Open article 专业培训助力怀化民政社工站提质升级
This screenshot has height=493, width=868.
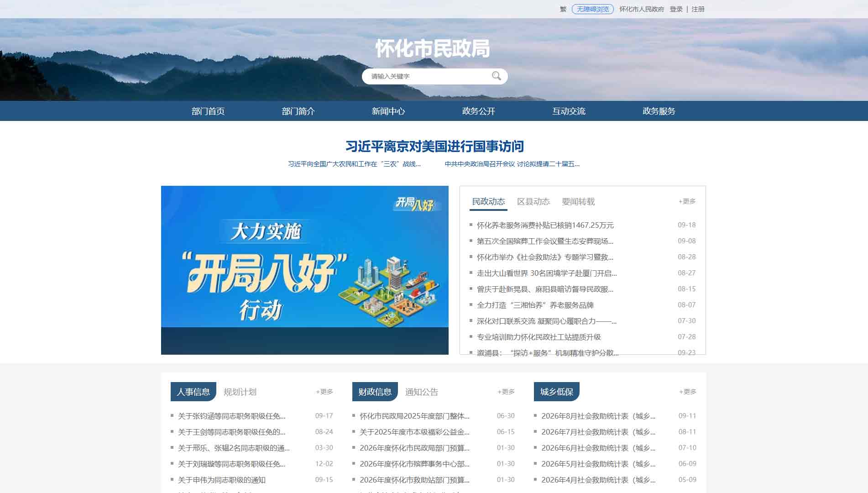tap(539, 337)
